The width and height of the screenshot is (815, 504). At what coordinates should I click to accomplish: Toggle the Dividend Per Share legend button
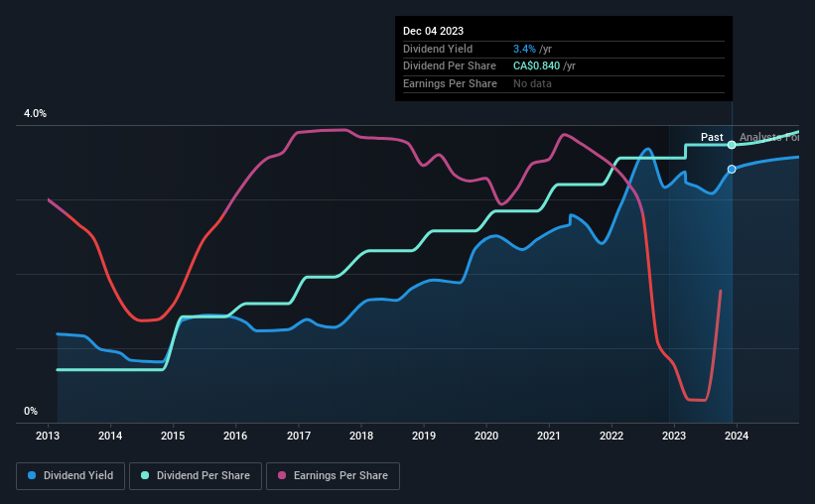click(196, 476)
